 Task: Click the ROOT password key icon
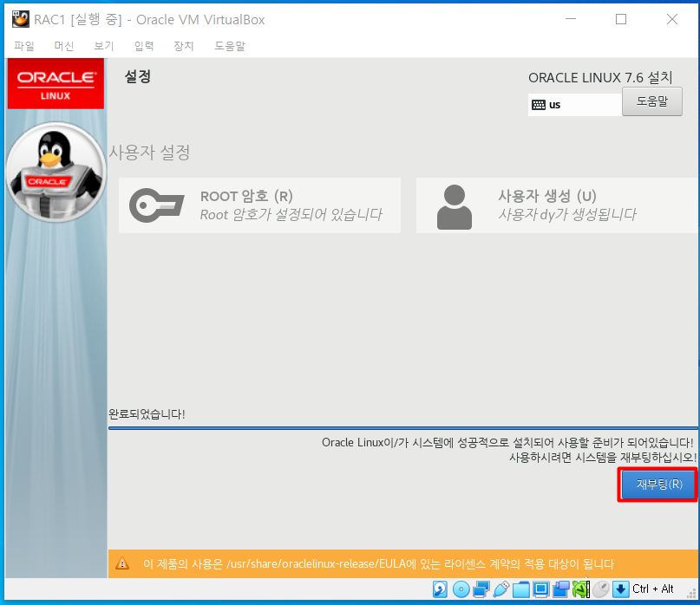tap(156, 205)
